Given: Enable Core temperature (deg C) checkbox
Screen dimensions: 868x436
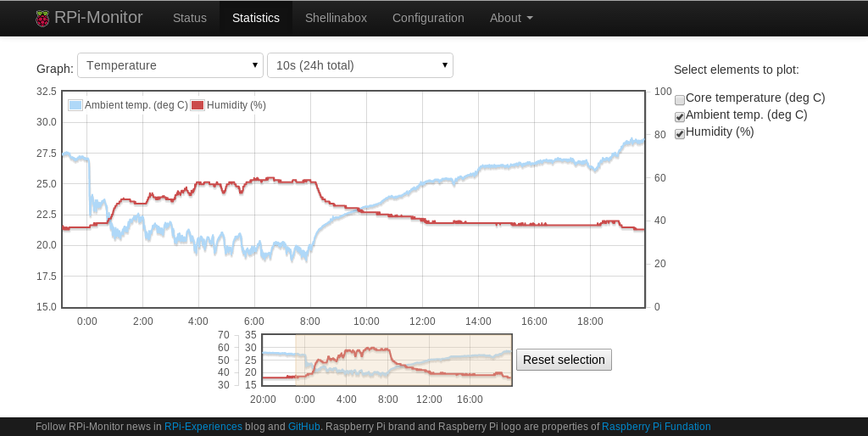Looking at the screenshot, I should click(x=680, y=100).
